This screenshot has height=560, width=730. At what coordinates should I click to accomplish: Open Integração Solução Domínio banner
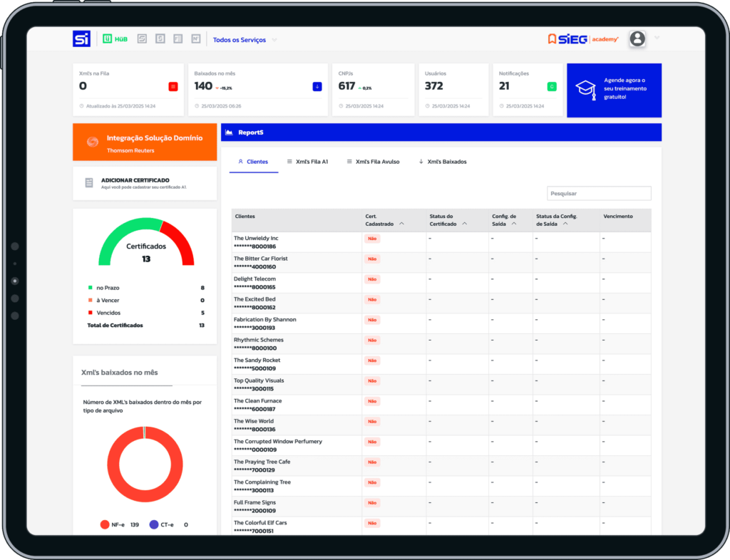(145, 142)
